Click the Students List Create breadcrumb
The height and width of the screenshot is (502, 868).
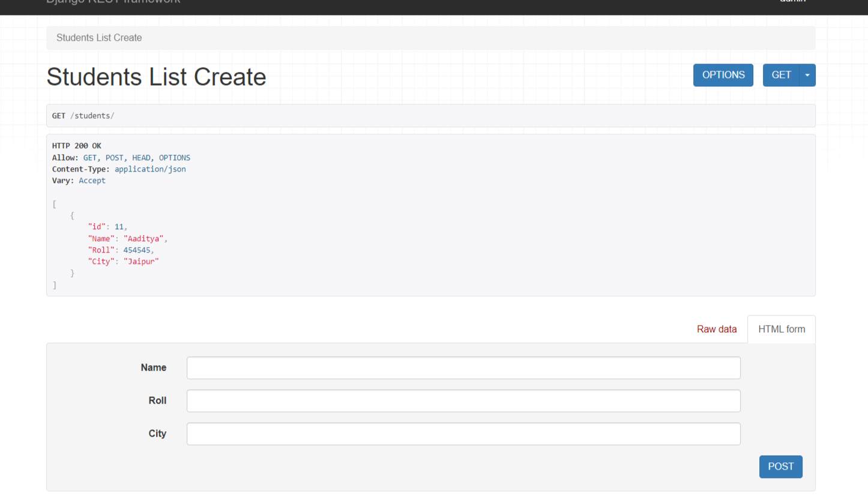coord(99,38)
